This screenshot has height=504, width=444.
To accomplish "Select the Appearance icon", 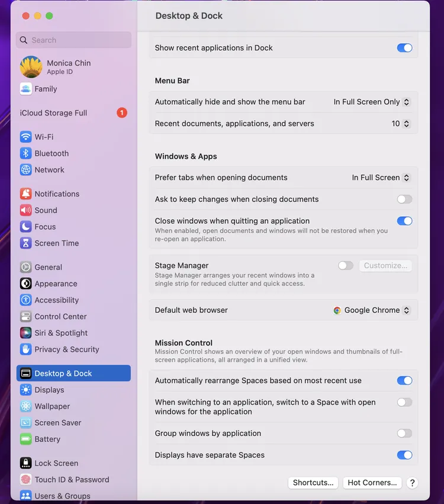I will (25, 284).
